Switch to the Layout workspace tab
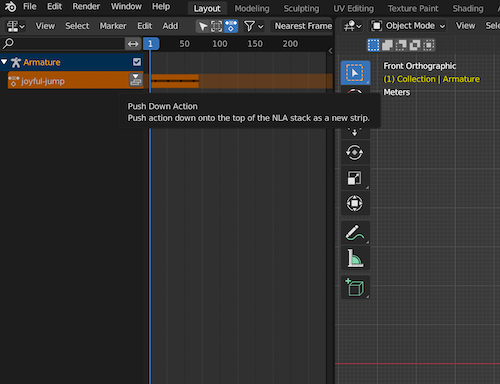The height and width of the screenshot is (384, 500). tap(207, 8)
